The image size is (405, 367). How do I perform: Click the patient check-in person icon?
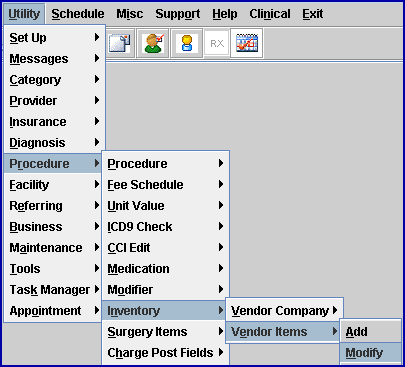pyautogui.click(x=153, y=43)
